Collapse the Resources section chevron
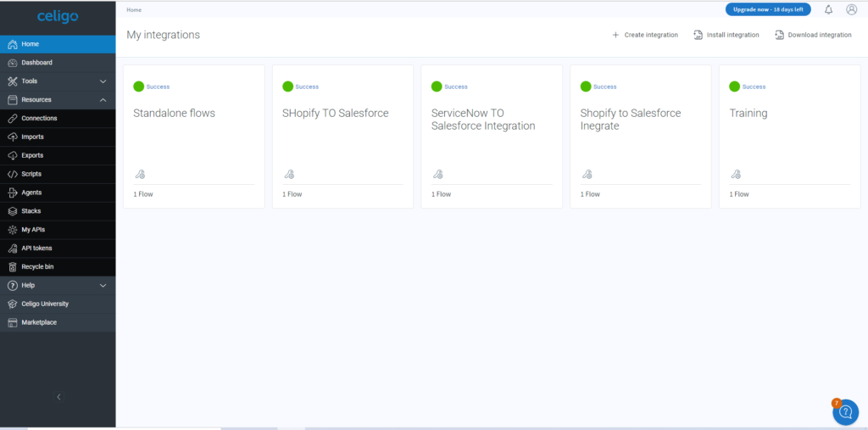 coord(103,100)
